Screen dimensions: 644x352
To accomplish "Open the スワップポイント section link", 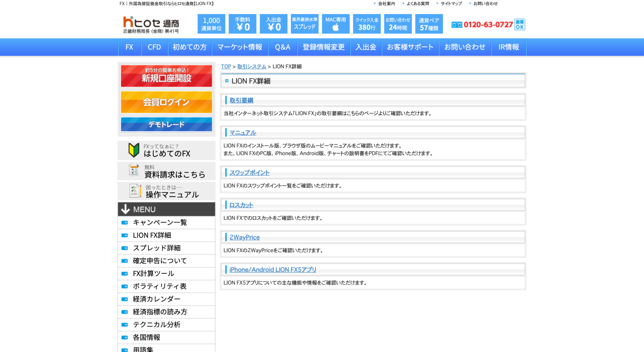I will (x=250, y=173).
